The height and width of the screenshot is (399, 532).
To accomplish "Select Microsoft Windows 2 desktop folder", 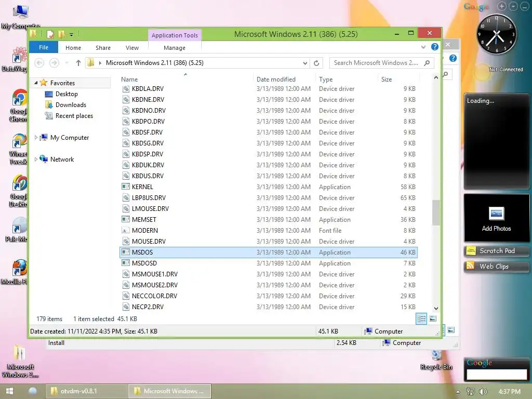I will pos(20,362).
